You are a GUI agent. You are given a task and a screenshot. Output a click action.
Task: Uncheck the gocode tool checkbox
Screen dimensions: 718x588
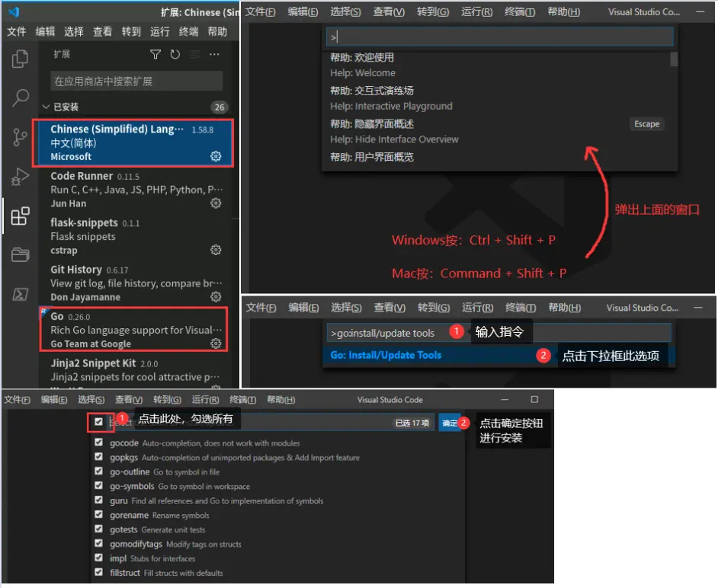coord(98,442)
